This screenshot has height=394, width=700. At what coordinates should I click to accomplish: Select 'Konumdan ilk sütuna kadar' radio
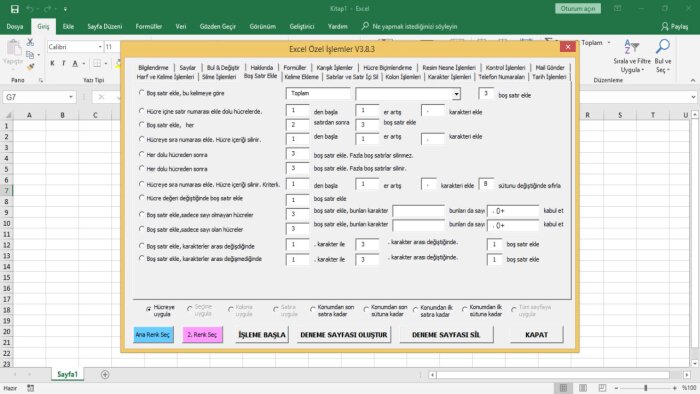(464, 309)
